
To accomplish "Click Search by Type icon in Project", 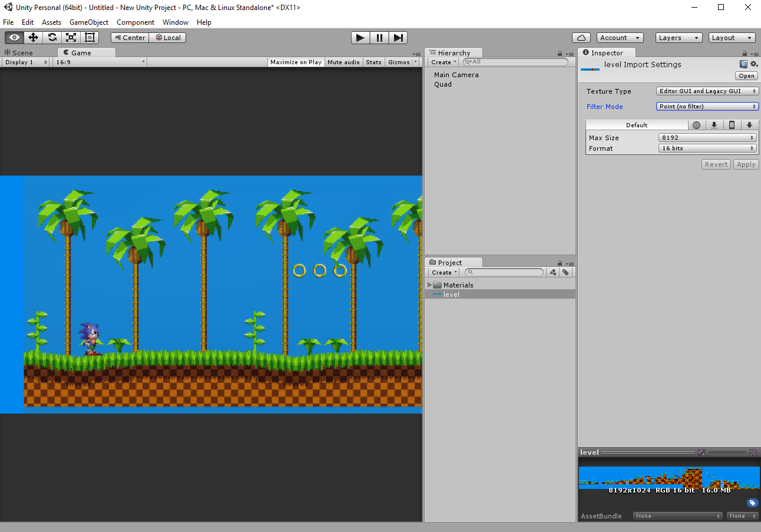I will coord(552,272).
